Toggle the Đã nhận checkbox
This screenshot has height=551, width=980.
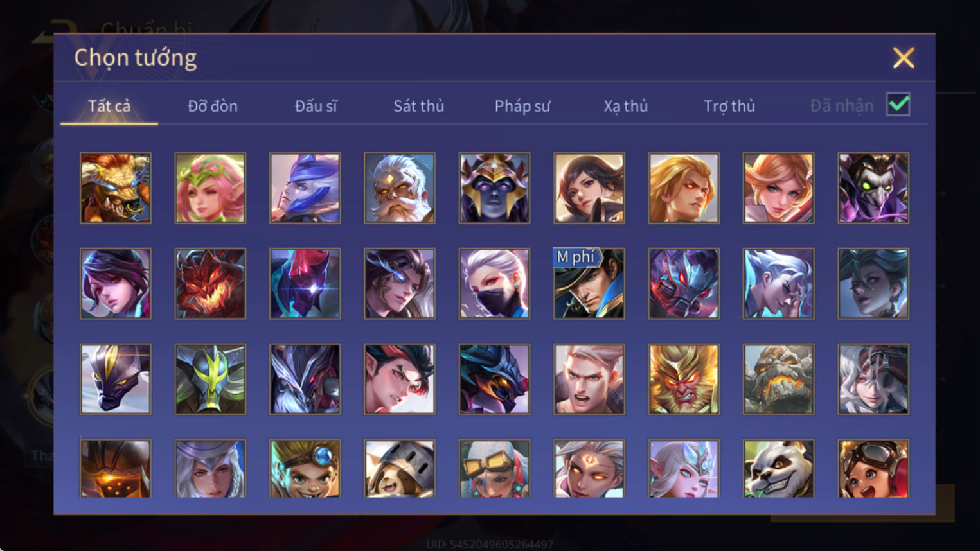[898, 104]
